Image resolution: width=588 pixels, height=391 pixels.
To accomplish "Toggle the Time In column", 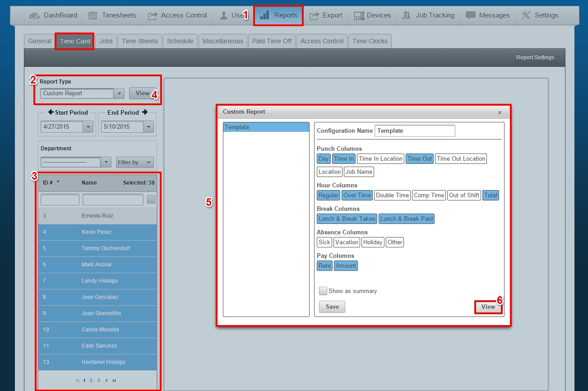I will (x=344, y=158).
